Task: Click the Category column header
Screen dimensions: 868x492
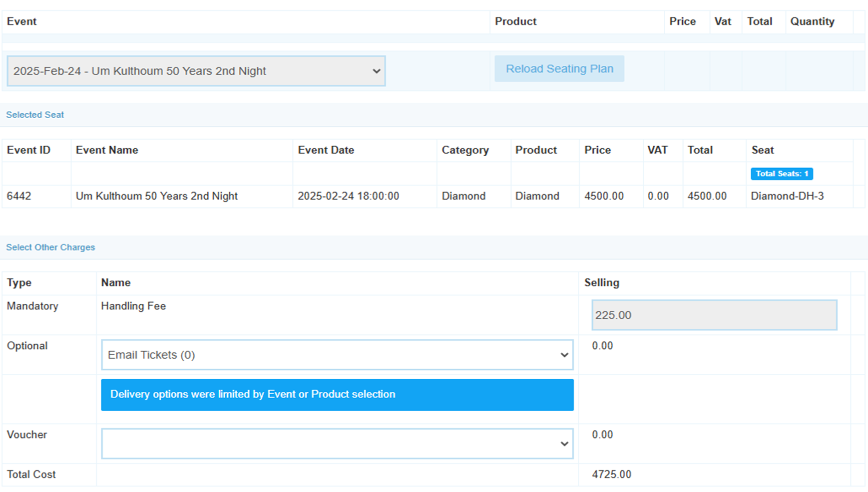Action: point(465,150)
